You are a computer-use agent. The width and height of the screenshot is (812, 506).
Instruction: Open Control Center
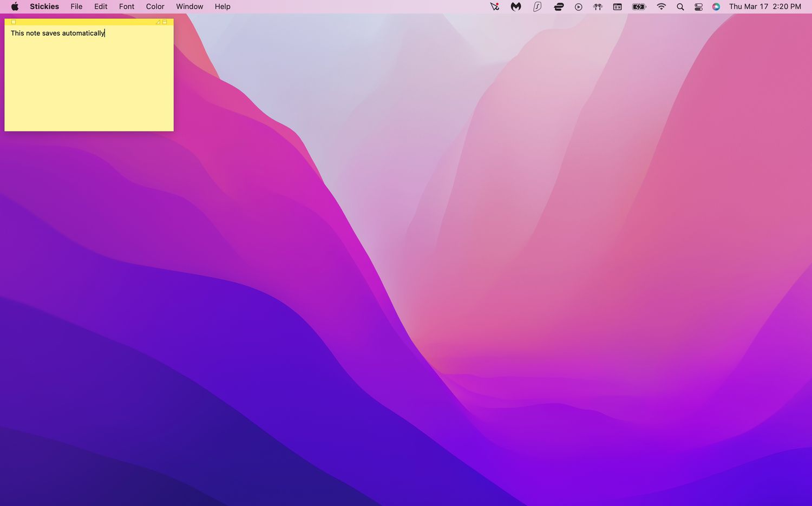pyautogui.click(x=698, y=6)
